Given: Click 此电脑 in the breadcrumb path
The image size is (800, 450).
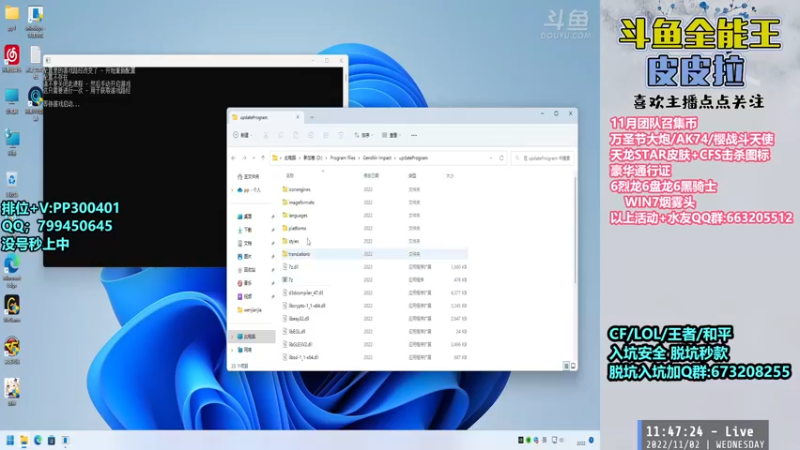Looking at the screenshot, I should tap(290, 158).
